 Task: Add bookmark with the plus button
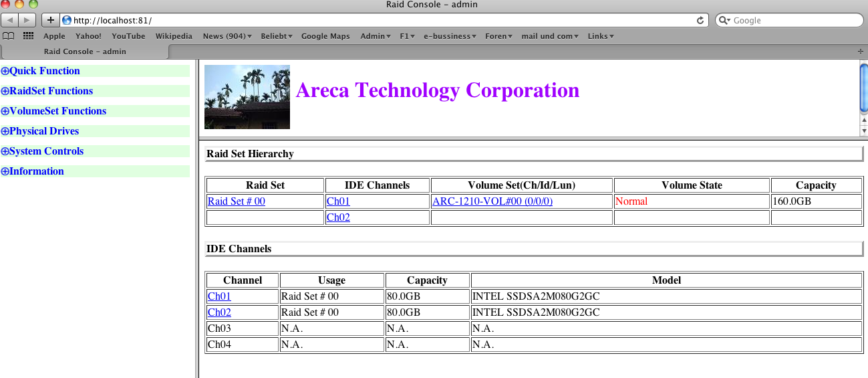pos(50,20)
